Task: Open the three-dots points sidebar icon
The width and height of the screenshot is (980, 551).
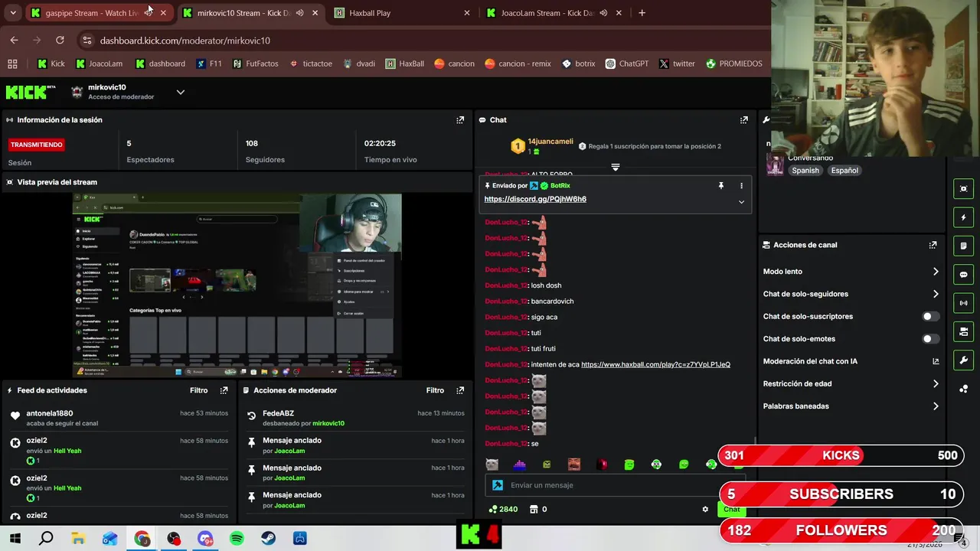Action: (x=963, y=389)
